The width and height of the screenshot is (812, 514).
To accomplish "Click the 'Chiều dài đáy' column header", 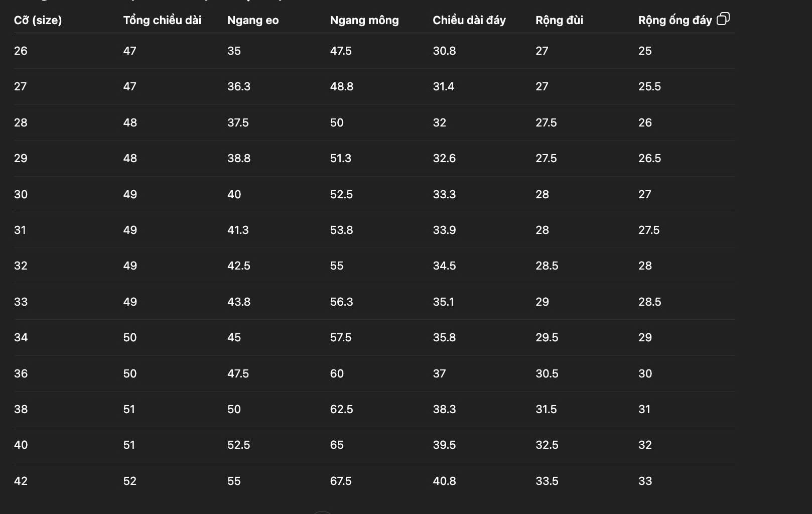I will [x=469, y=20].
